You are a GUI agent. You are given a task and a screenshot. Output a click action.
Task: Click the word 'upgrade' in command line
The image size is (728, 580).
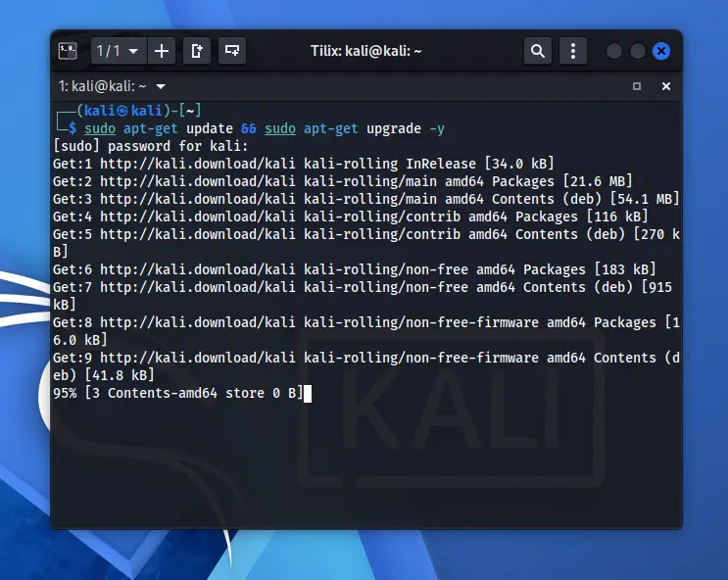tap(394, 128)
